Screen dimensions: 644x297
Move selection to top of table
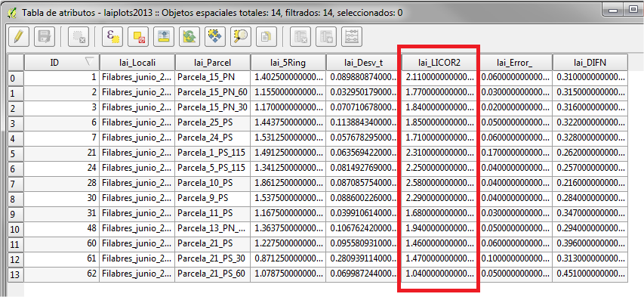pyautogui.click(x=164, y=37)
